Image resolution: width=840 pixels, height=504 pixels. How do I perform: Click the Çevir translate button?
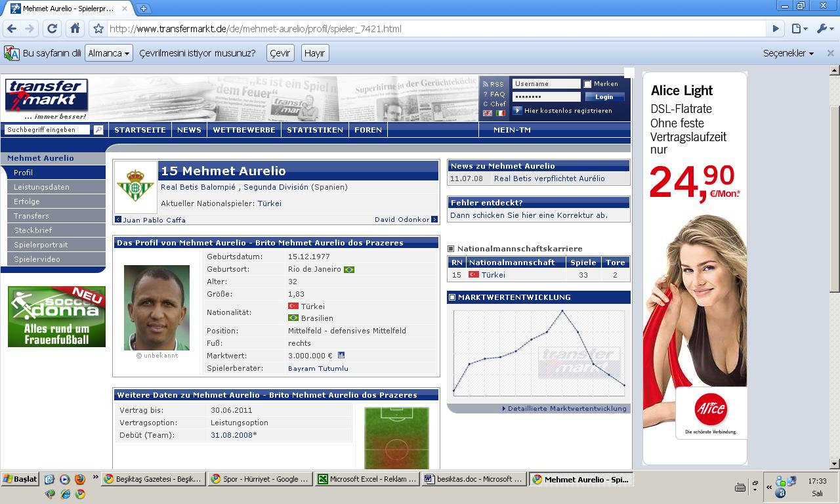point(280,53)
